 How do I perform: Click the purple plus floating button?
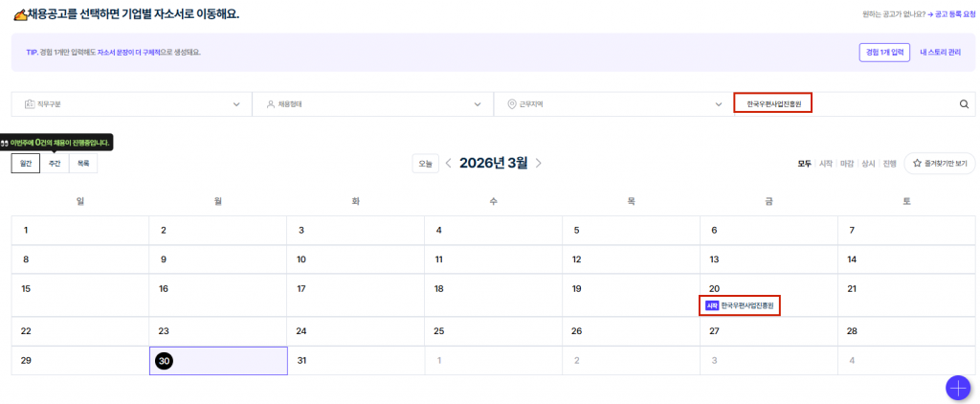(957, 387)
